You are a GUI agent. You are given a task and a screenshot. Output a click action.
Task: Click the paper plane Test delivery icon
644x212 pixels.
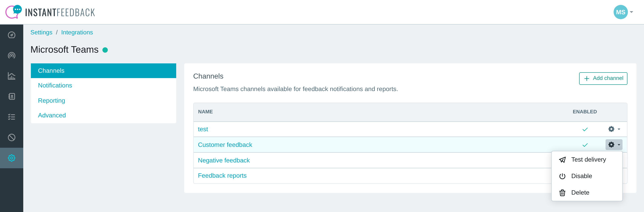[562, 160]
